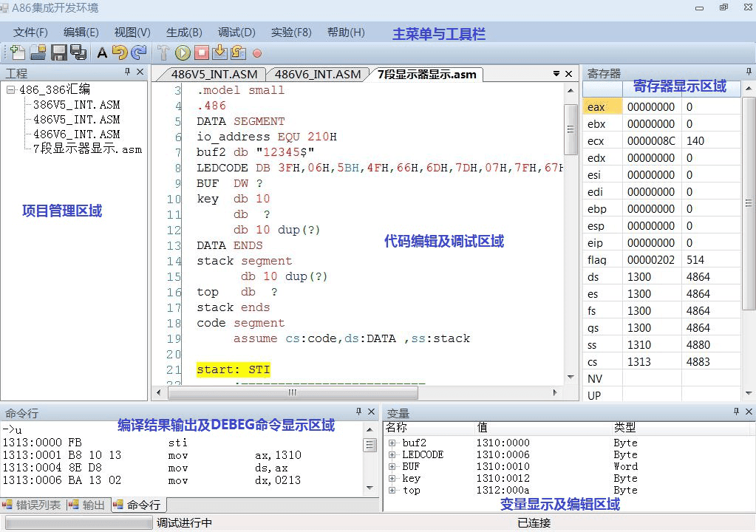The height and width of the screenshot is (532, 756).
Task: Save the current file using toolbar icon
Action: (58, 52)
